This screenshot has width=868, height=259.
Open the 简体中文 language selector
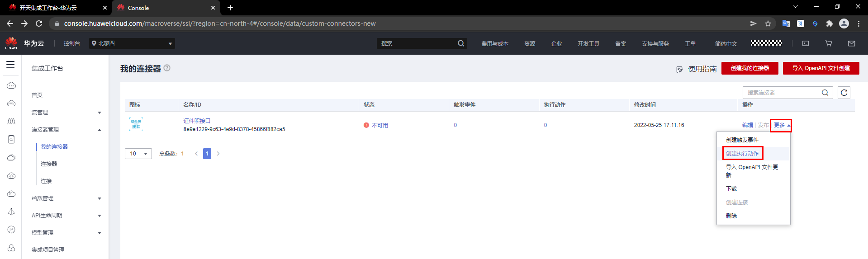coord(726,44)
